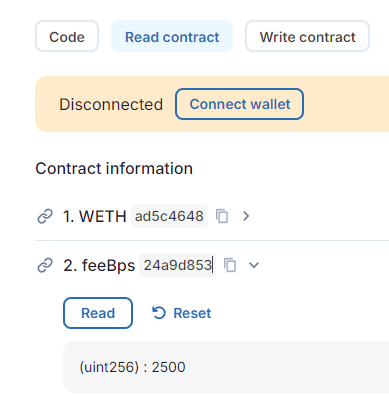Collapse the feeBps method with down chevron
The width and height of the screenshot is (389, 395).
[x=254, y=265]
